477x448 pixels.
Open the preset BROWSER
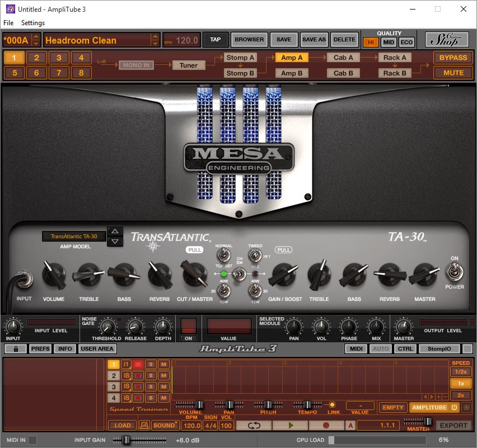pos(249,40)
